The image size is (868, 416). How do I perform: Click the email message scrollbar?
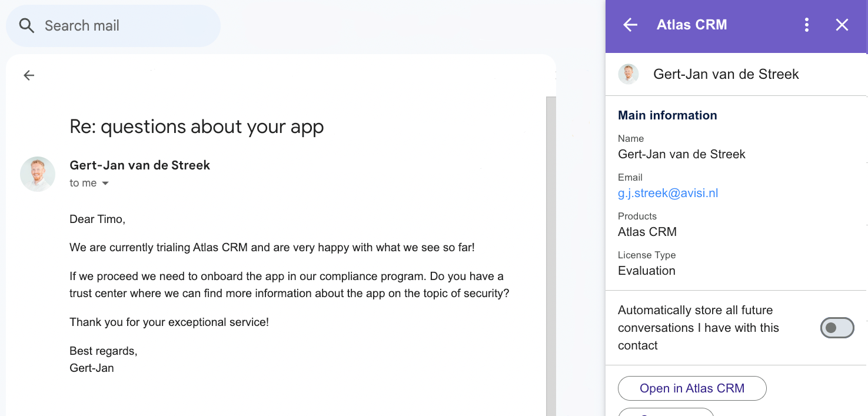pos(551,253)
